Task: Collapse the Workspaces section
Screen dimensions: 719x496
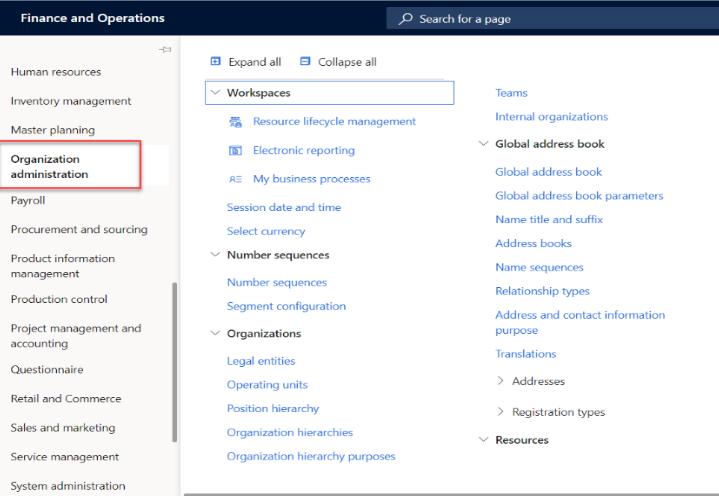Action: [215, 93]
